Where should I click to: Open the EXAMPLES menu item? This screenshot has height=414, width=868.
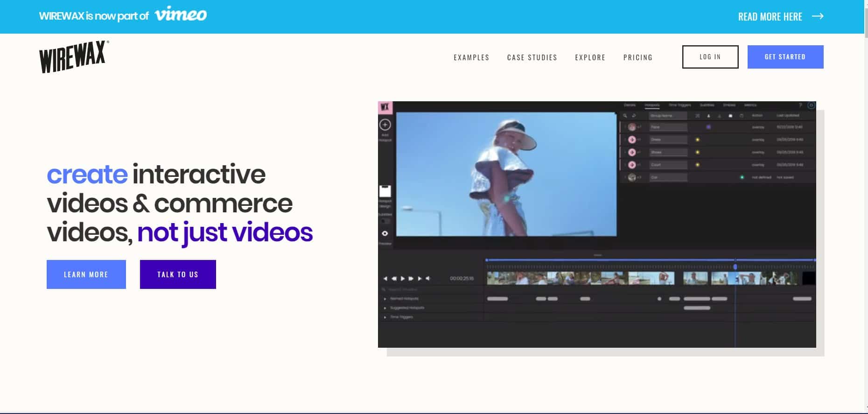point(471,57)
